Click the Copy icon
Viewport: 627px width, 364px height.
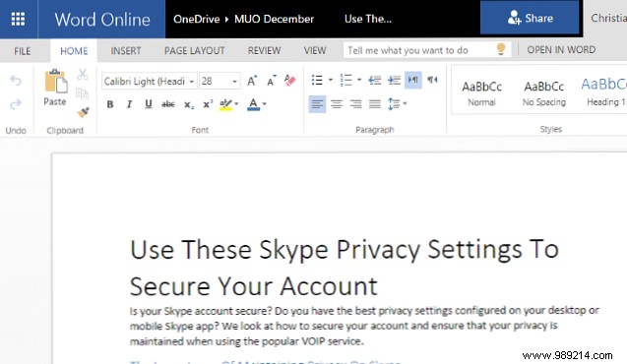pyautogui.click(x=83, y=93)
